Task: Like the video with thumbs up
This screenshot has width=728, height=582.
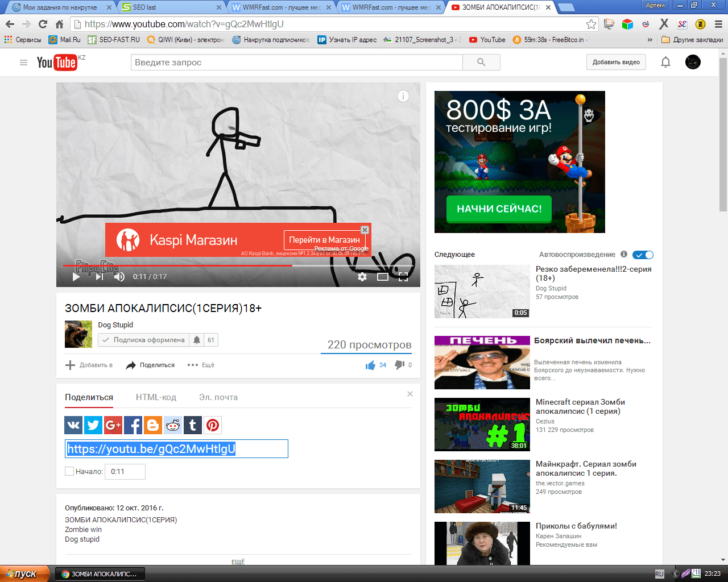Action: click(371, 365)
